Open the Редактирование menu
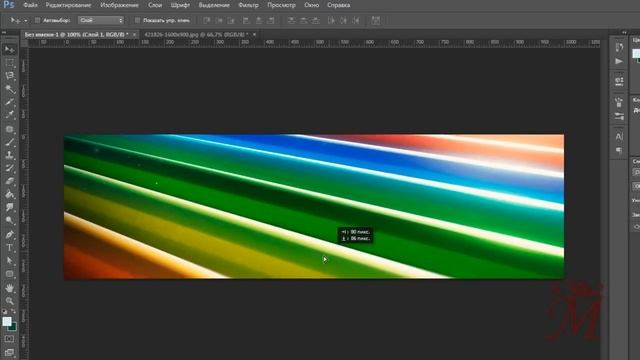Image resolution: width=640 pixels, height=360 pixels. coord(68,5)
